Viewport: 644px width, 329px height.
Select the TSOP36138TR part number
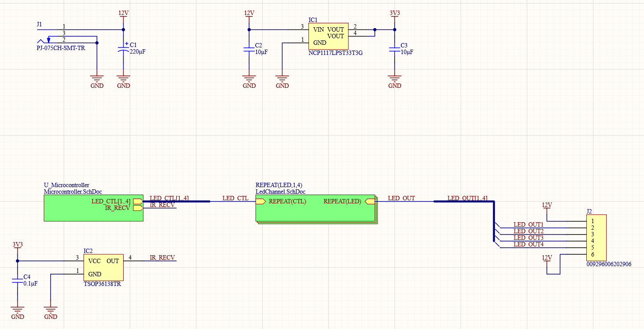102,284
